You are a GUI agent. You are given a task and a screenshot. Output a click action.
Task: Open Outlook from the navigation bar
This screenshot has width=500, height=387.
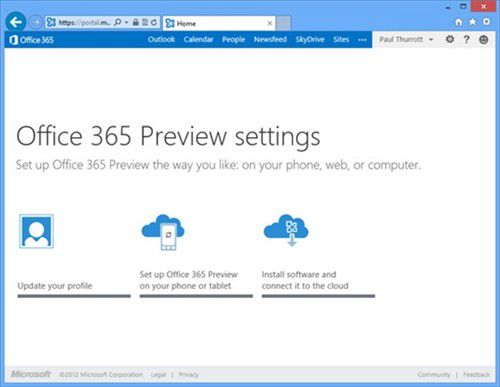[x=161, y=39]
